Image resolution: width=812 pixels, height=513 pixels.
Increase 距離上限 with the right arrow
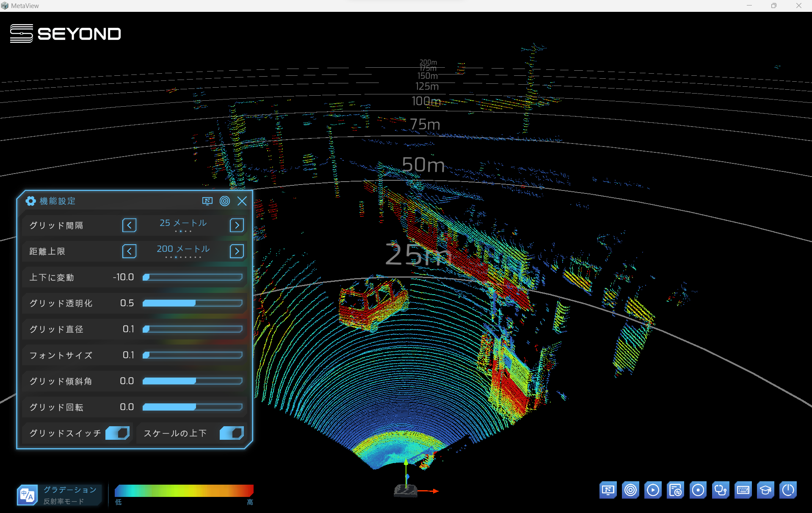pyautogui.click(x=237, y=251)
